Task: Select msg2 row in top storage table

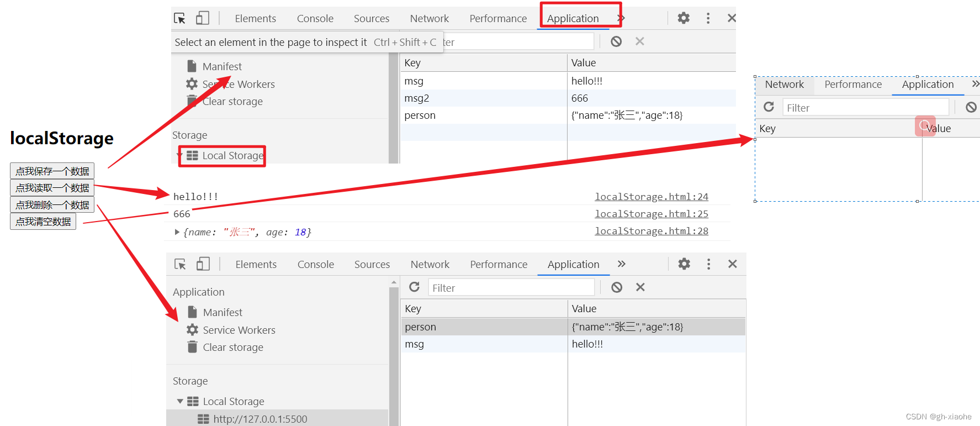Action: coord(568,98)
